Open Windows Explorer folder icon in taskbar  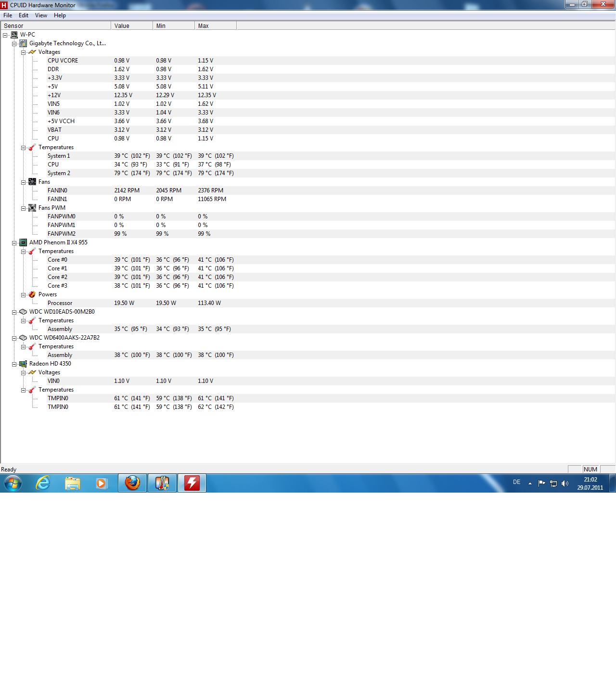[x=72, y=483]
